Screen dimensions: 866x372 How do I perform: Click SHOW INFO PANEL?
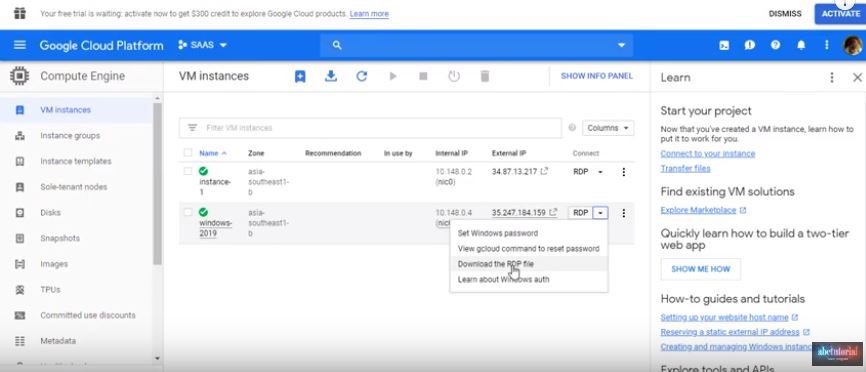click(596, 76)
